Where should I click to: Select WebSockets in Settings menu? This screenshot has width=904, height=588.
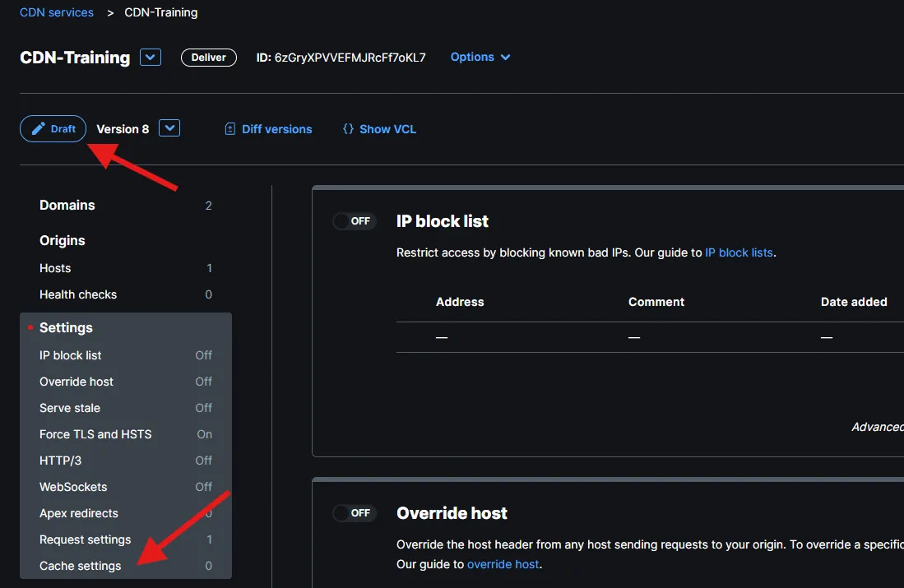(x=73, y=487)
